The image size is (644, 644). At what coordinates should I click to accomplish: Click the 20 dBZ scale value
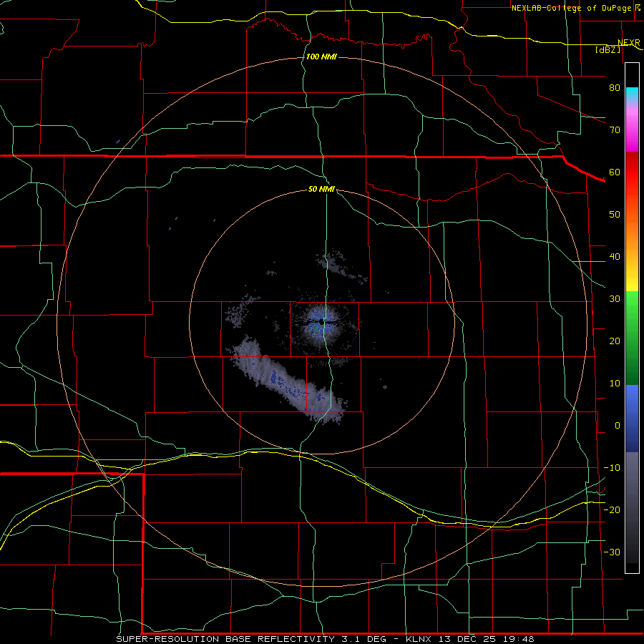tap(615, 341)
